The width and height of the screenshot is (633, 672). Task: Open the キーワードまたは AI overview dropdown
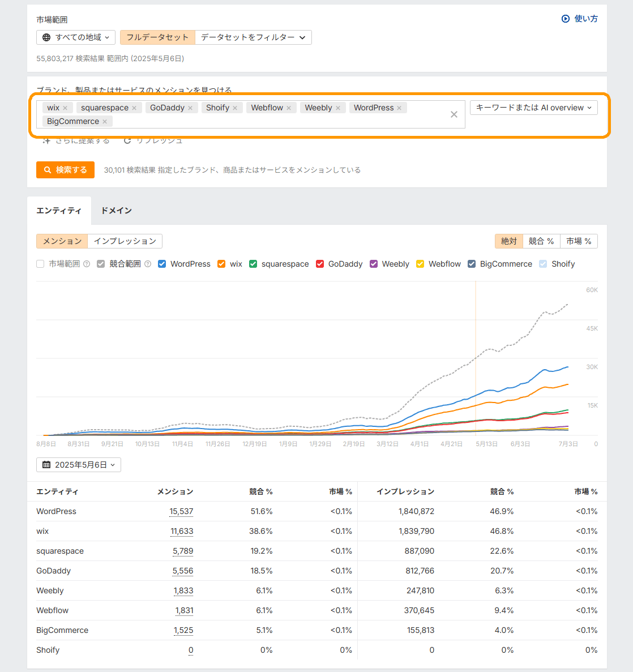533,108
